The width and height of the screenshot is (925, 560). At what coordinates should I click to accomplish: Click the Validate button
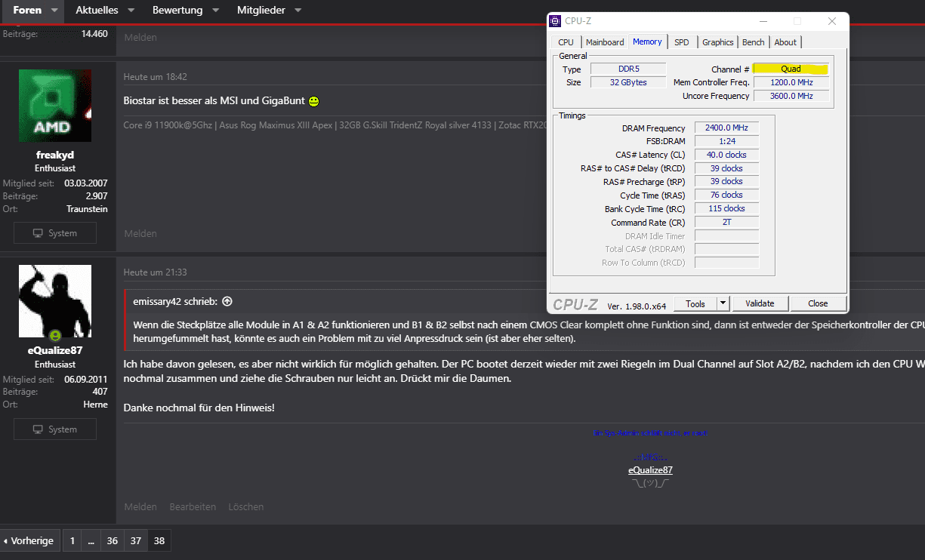coord(760,303)
